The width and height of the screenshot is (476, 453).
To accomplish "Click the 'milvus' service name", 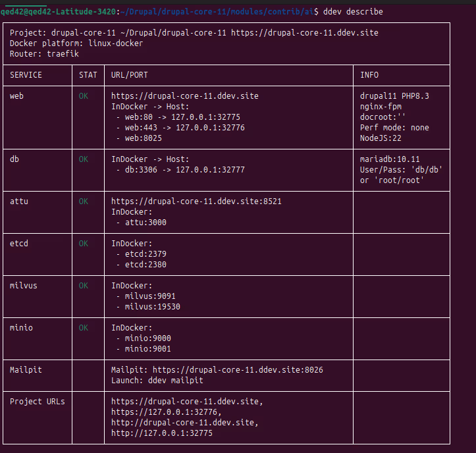I will [24, 286].
